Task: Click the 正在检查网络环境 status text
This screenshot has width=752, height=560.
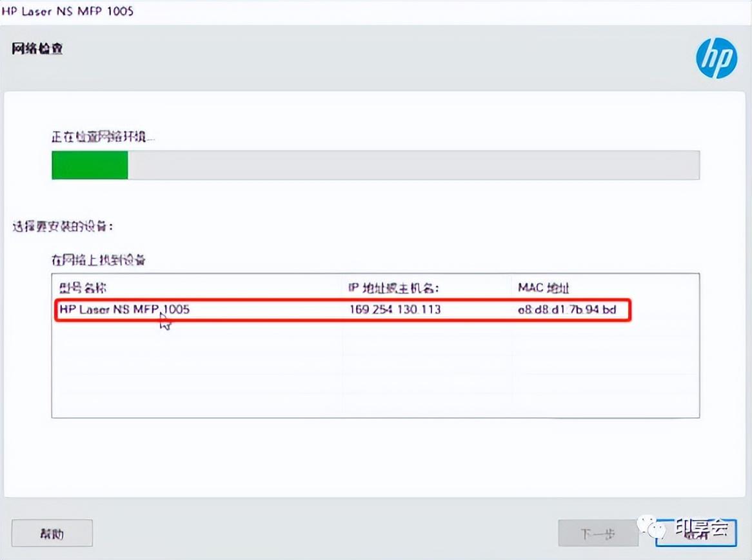Action: (x=103, y=137)
